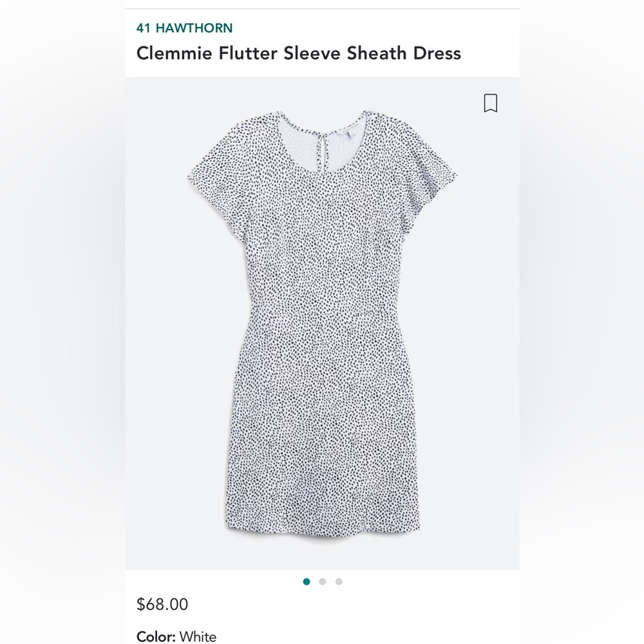The image size is (644, 644).
Task: Switch to the last photo via rightmost dot
Action: click(x=339, y=580)
